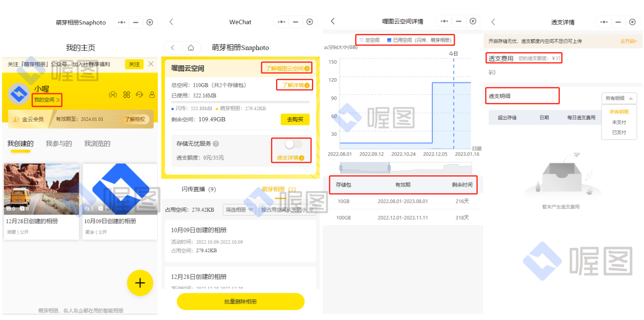Open the 筛选相册 dropdown
The width and height of the screenshot is (644, 320).
(239, 209)
